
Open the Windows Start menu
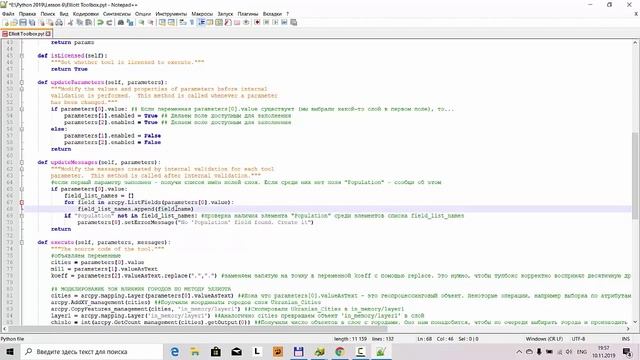coord(10,351)
